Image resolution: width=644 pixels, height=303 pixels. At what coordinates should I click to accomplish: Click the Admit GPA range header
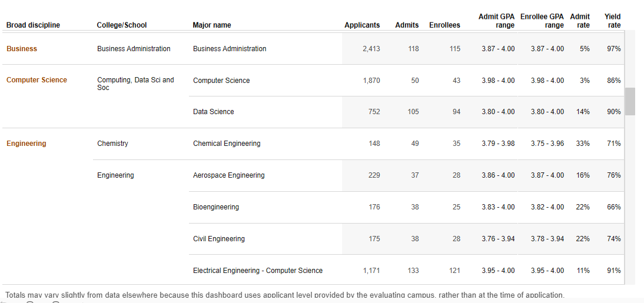(496, 21)
